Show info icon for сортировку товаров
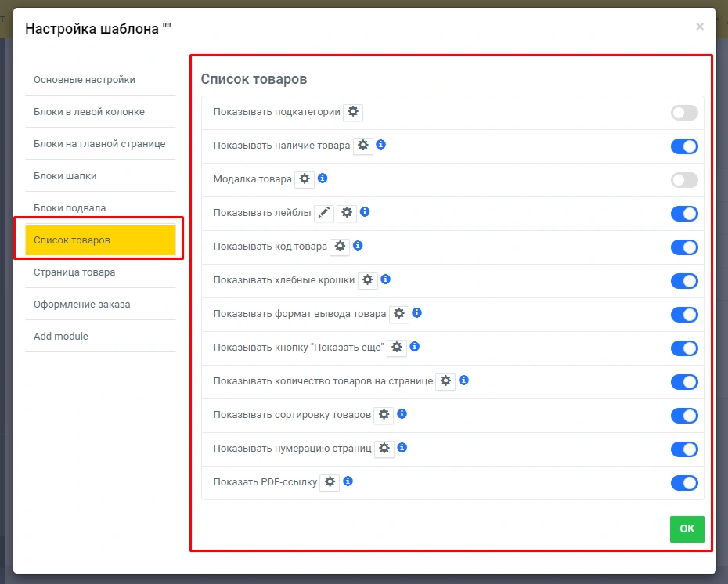The height and width of the screenshot is (584, 728). point(402,414)
